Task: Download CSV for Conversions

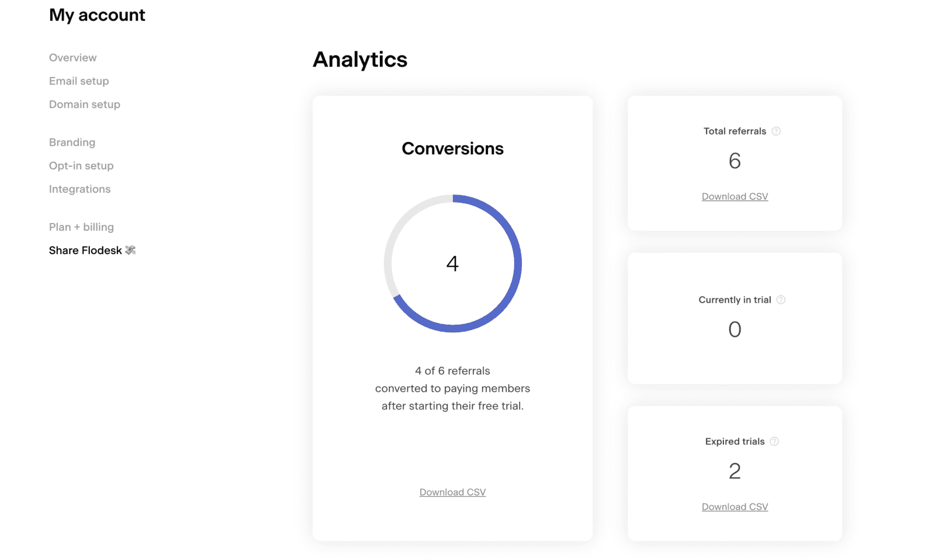Action: click(452, 492)
